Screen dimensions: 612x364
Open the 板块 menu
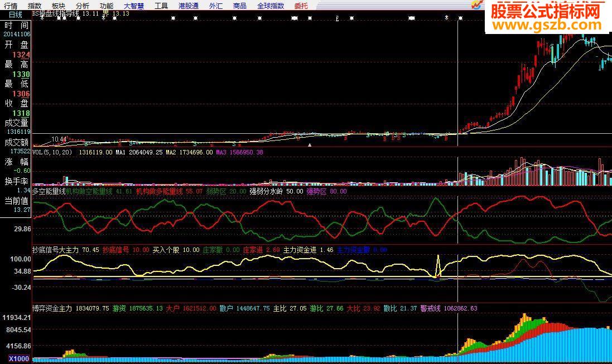coord(59,6)
